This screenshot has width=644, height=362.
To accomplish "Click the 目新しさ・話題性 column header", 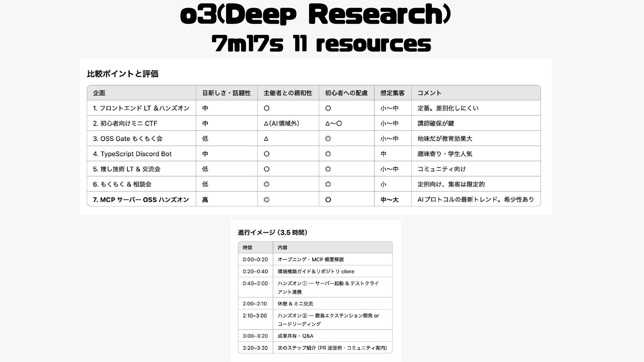I will click(226, 93).
